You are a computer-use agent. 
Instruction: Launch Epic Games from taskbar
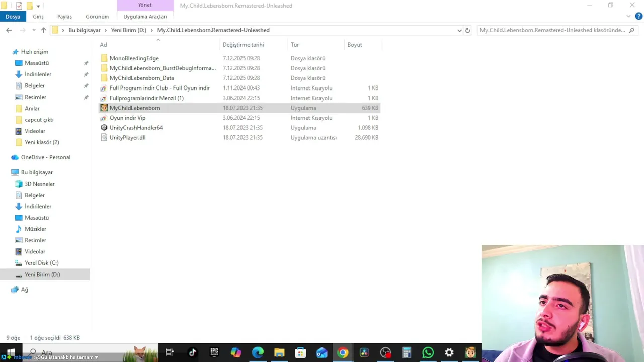tap(214, 352)
